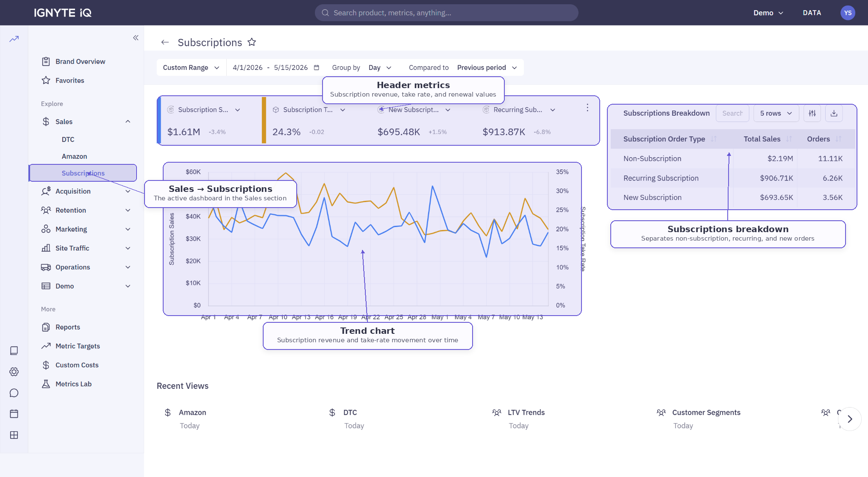Open DTC under Sales

pyautogui.click(x=68, y=139)
